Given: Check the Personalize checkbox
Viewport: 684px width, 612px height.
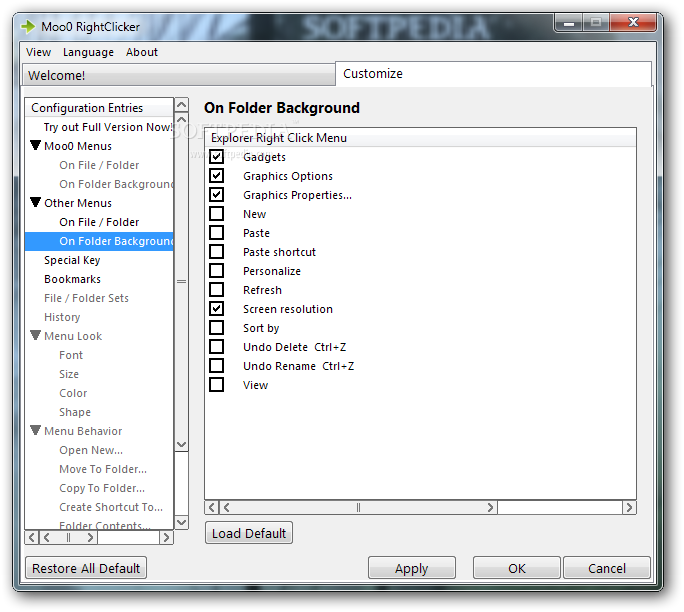Looking at the screenshot, I should (x=216, y=271).
